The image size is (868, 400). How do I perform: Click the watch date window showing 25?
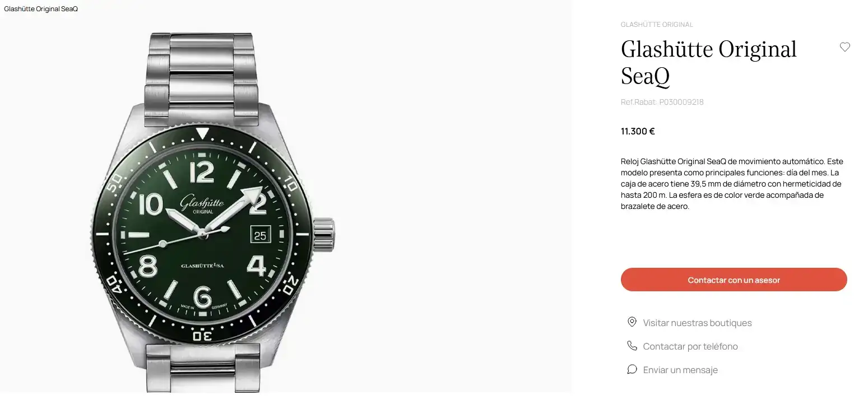260,235
